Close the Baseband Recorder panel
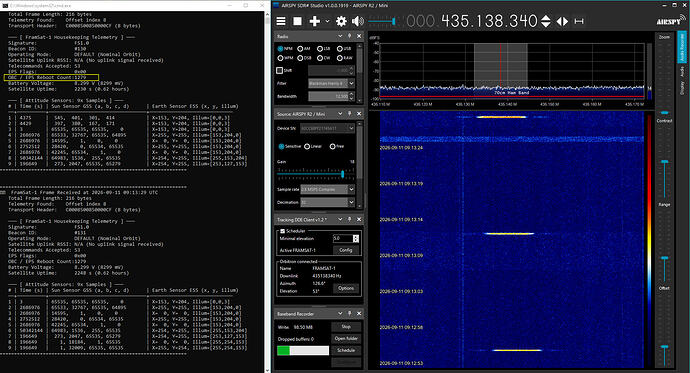Screen dimensions: 690x373 (x=359, y=314)
